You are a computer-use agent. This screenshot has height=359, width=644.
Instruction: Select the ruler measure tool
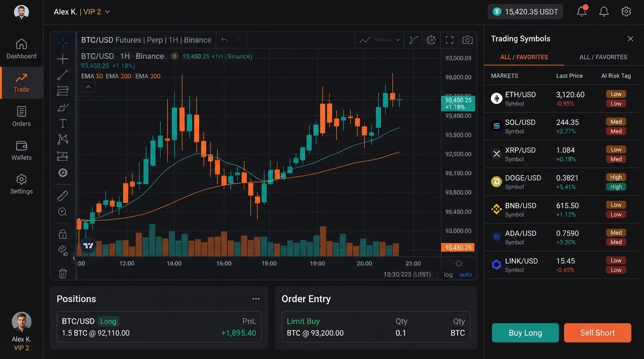pyautogui.click(x=63, y=195)
